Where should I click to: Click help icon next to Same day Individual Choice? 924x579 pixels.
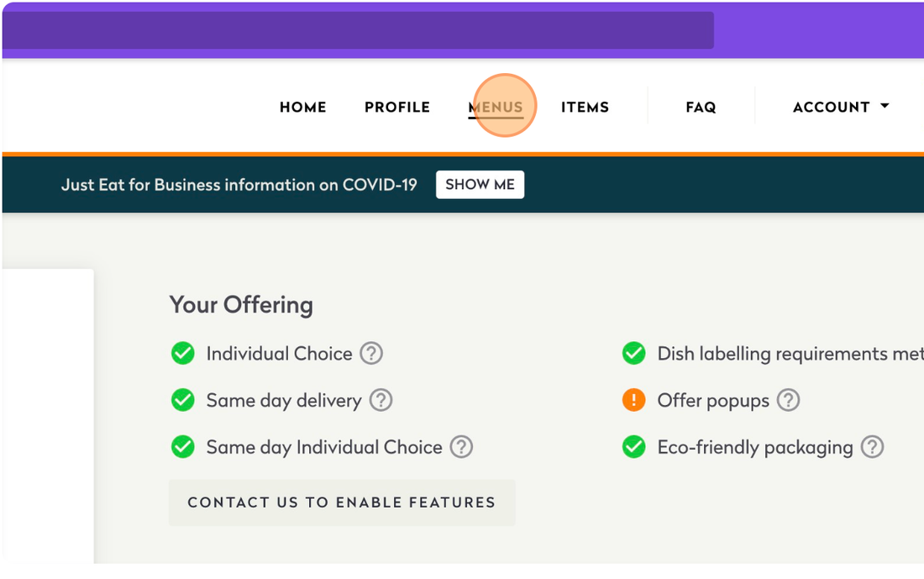[461, 447]
